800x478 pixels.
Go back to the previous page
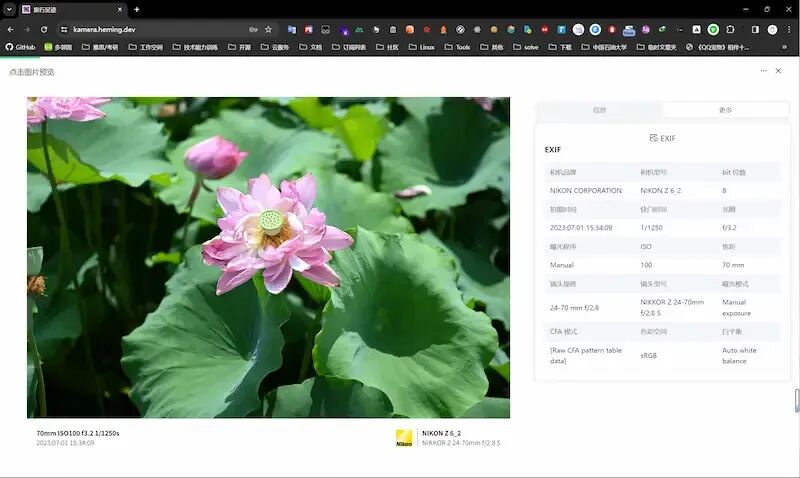coord(10,30)
